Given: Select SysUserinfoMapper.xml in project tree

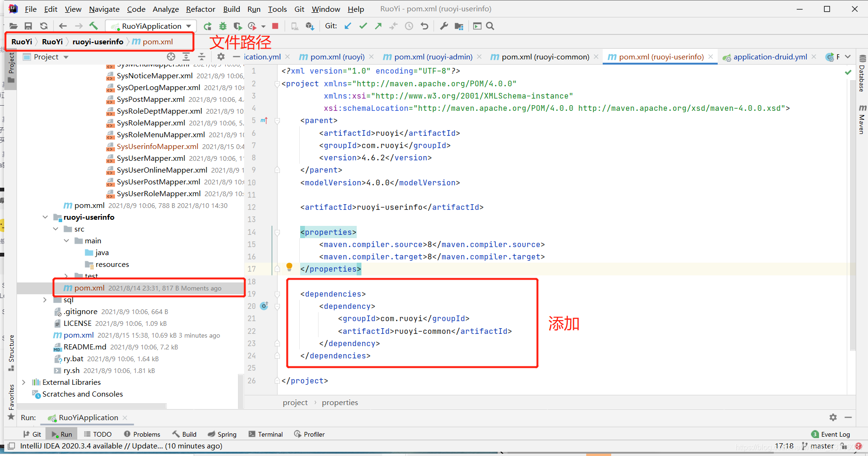Looking at the screenshot, I should [x=157, y=146].
